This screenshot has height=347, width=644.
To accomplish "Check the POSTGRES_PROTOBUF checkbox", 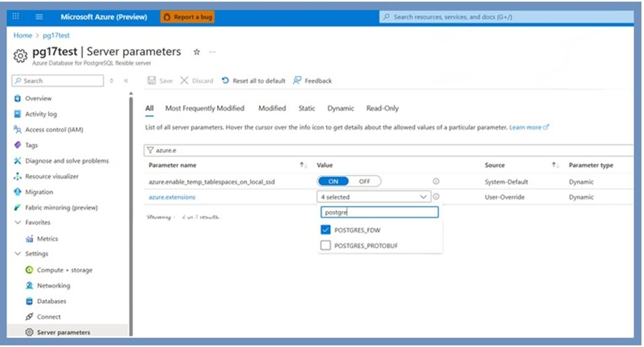I will 325,245.
